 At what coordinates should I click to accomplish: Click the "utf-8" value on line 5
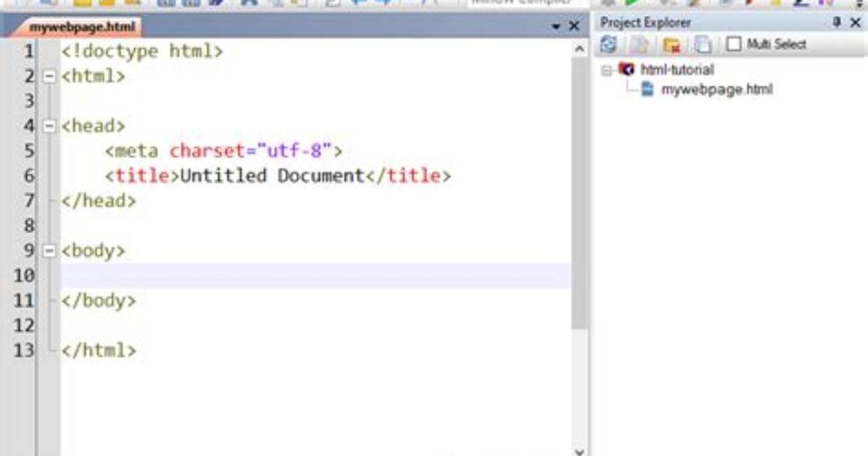coord(294,151)
